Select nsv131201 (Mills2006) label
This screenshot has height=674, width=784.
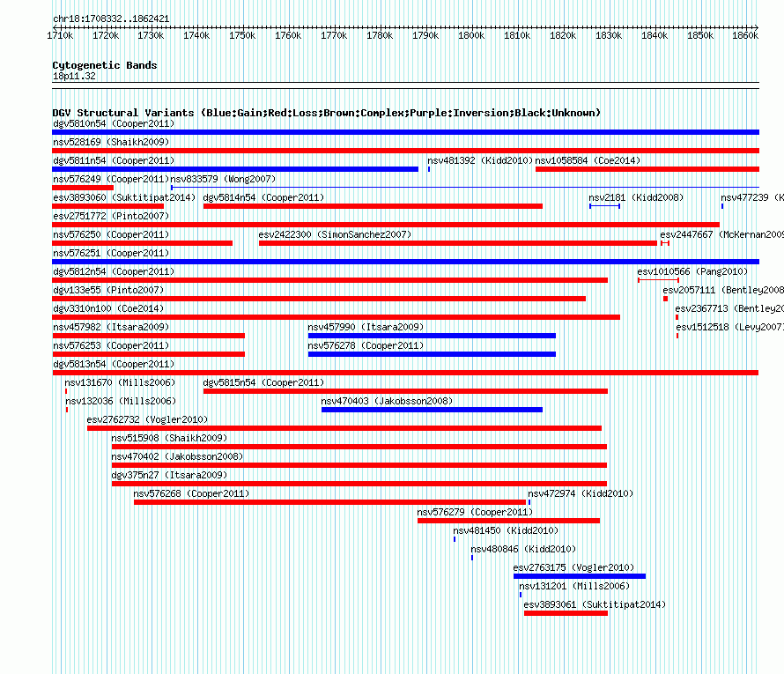[x=574, y=586]
